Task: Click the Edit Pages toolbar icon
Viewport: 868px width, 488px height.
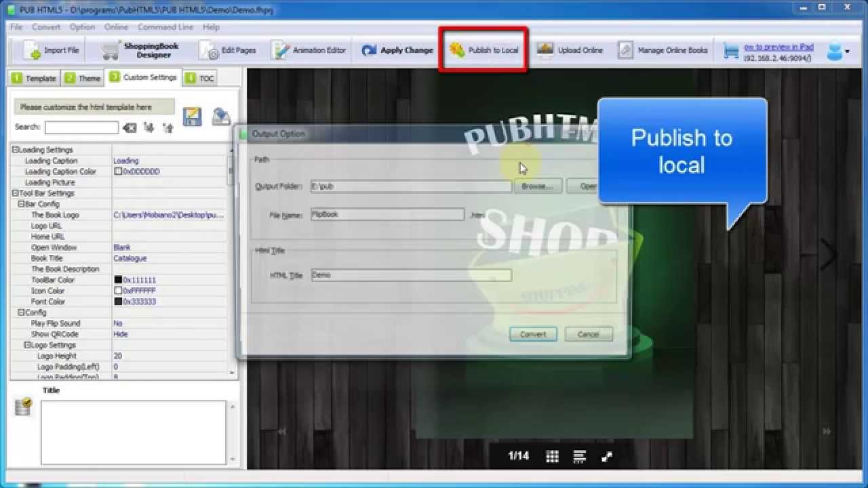Action: click(x=228, y=50)
